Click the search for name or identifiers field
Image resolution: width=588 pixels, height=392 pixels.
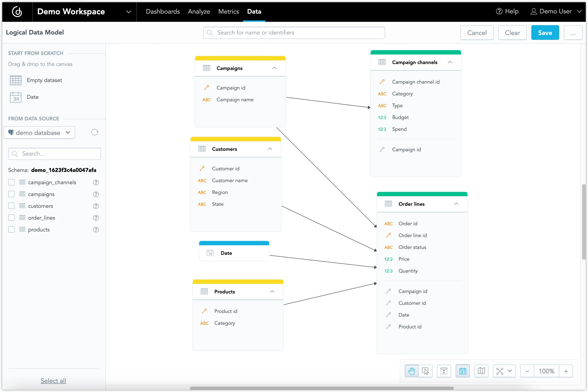coord(294,32)
